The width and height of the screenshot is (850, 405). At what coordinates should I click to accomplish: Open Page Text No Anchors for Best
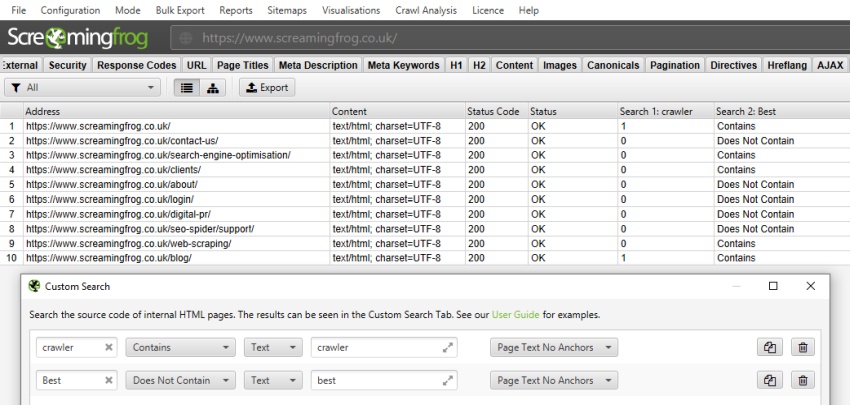[554, 381]
